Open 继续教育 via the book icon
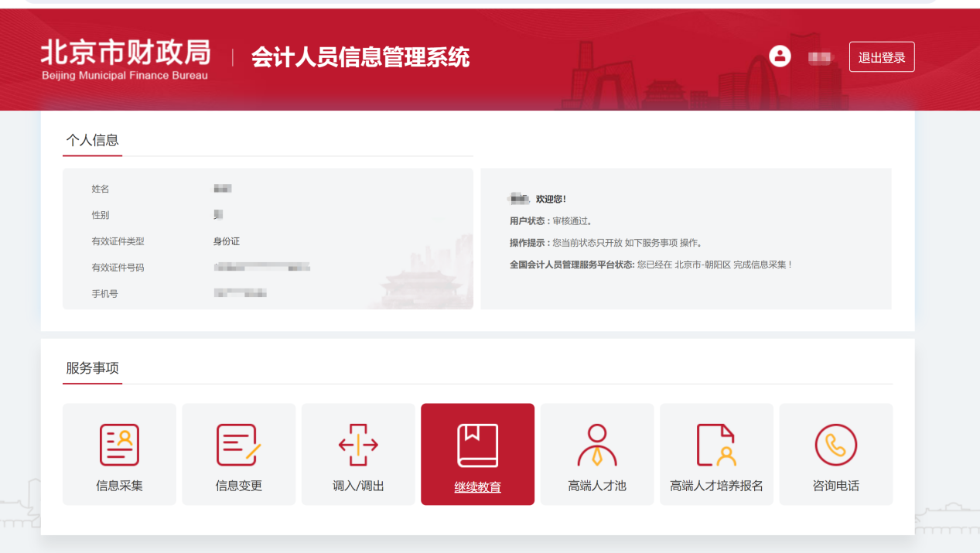 [477, 444]
